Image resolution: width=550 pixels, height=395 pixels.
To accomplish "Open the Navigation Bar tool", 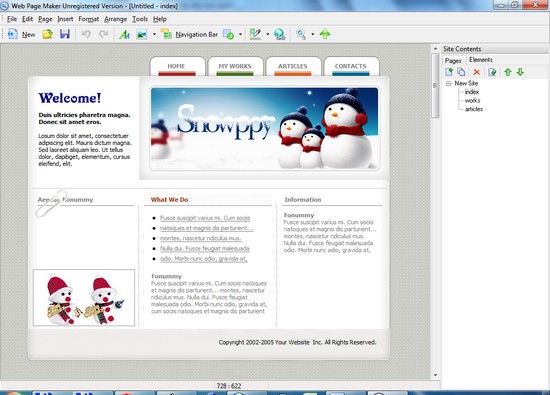I will [189, 34].
